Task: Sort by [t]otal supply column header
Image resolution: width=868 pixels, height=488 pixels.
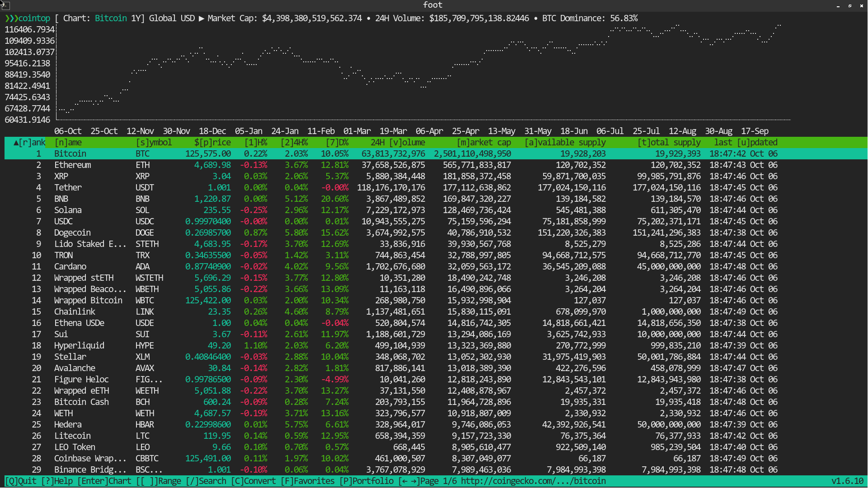Action: pyautogui.click(x=669, y=143)
